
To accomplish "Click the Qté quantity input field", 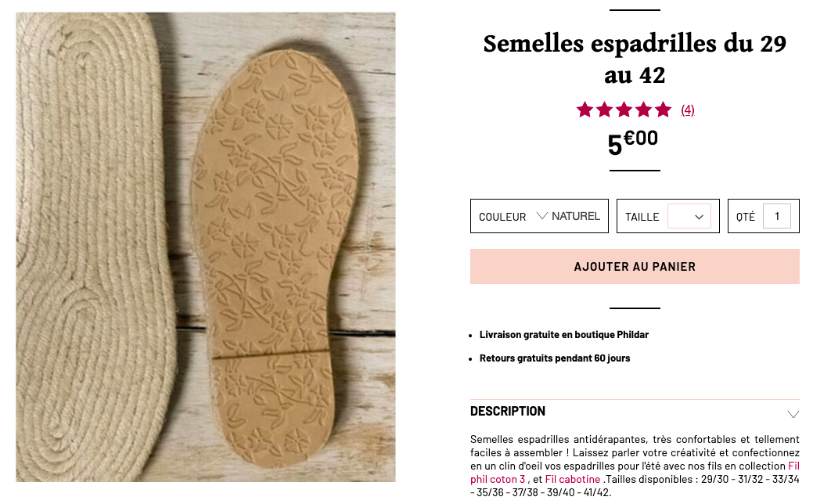I will pos(777,216).
